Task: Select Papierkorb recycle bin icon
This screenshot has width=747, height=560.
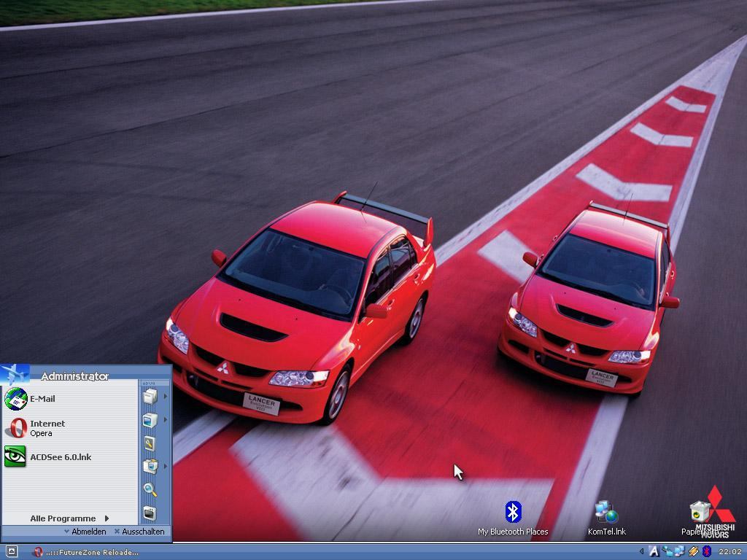Action: point(700,518)
